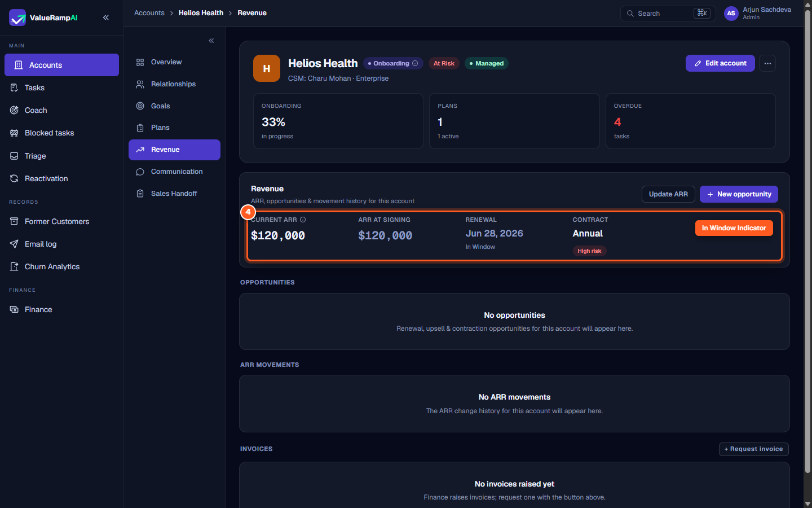The image size is (812, 508).
Task: Click the Blocked tasks icon
Action: [14, 133]
